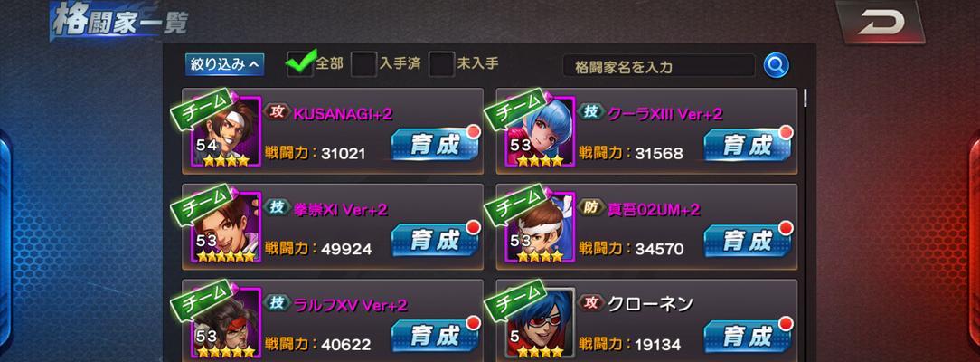Tap クローネン character portrait
Viewport: 980px width, 362px height.
point(541,322)
